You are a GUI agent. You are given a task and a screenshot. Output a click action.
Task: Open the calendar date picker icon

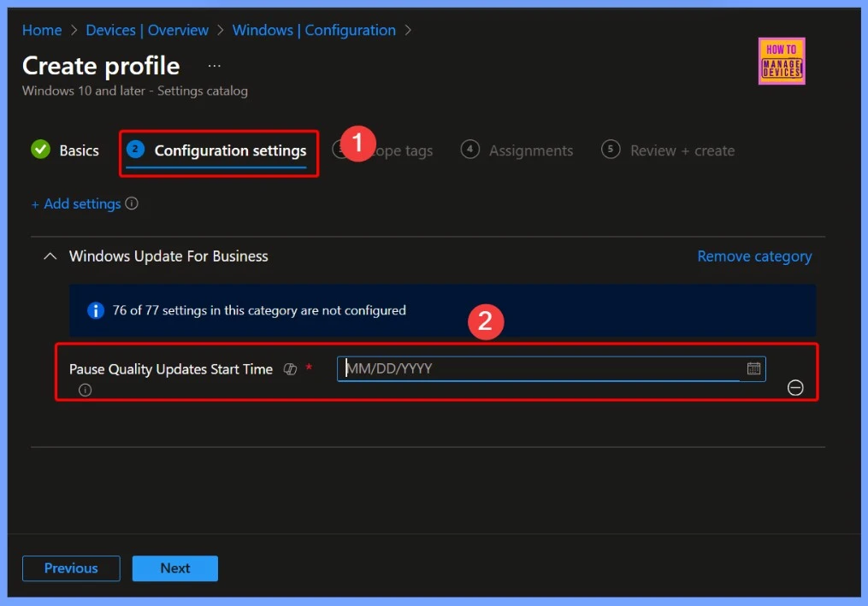[x=753, y=368]
